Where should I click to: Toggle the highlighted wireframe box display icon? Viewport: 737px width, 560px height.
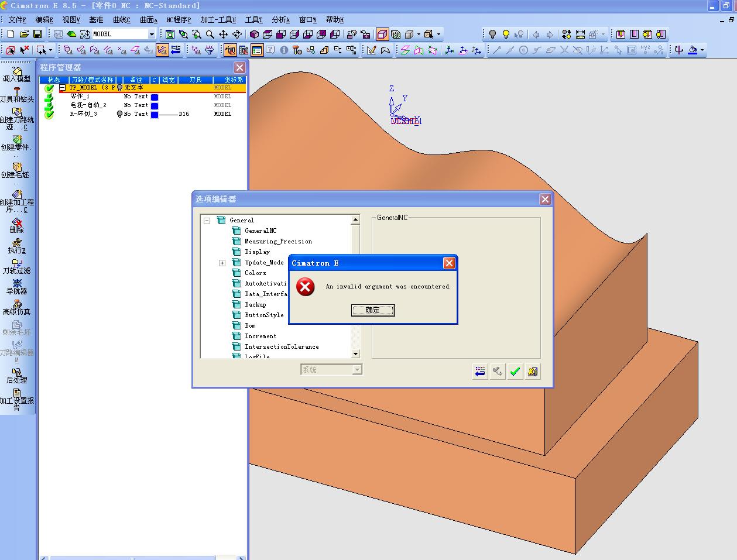382,35
